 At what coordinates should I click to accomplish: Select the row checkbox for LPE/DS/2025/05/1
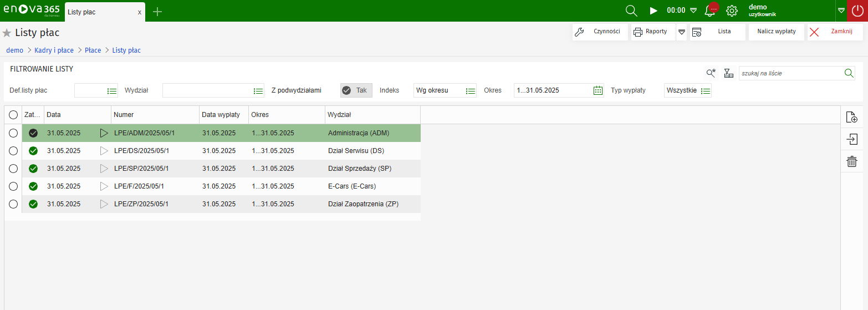[13, 151]
